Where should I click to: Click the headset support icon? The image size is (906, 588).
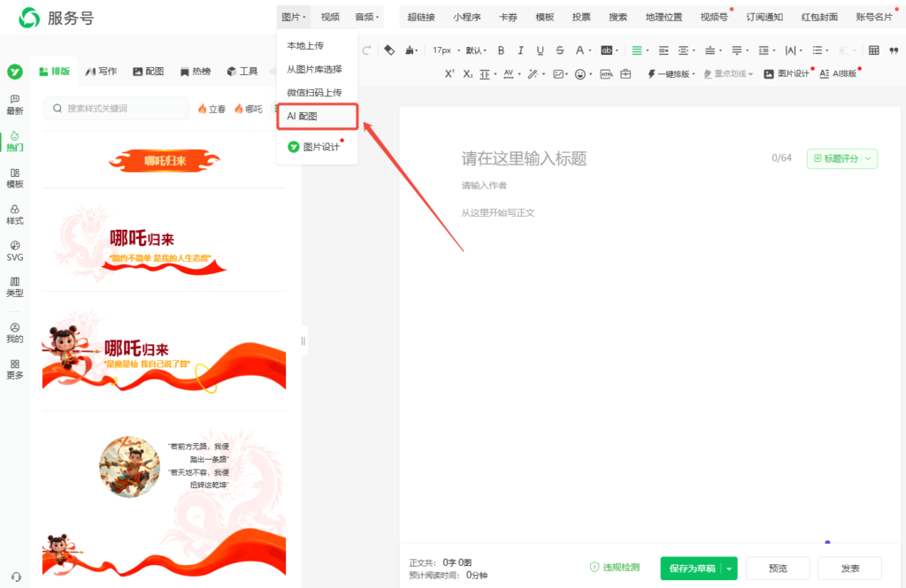[16, 577]
